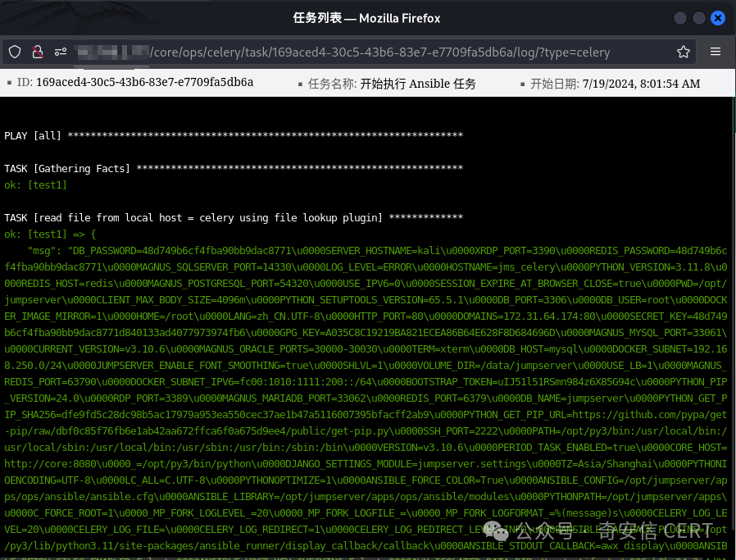The image size is (736, 560).
Task: Click the 'TASK [read file from local host' line
Action: click(x=234, y=218)
